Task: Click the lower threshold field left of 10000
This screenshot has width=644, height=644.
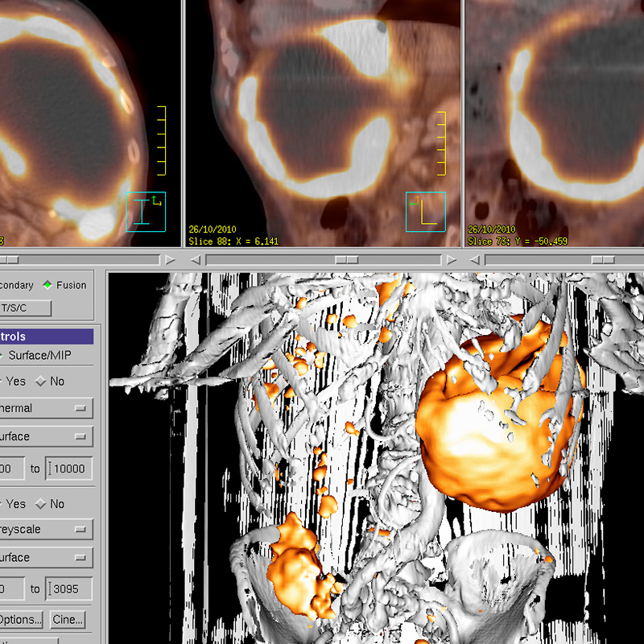Action: click(12, 469)
